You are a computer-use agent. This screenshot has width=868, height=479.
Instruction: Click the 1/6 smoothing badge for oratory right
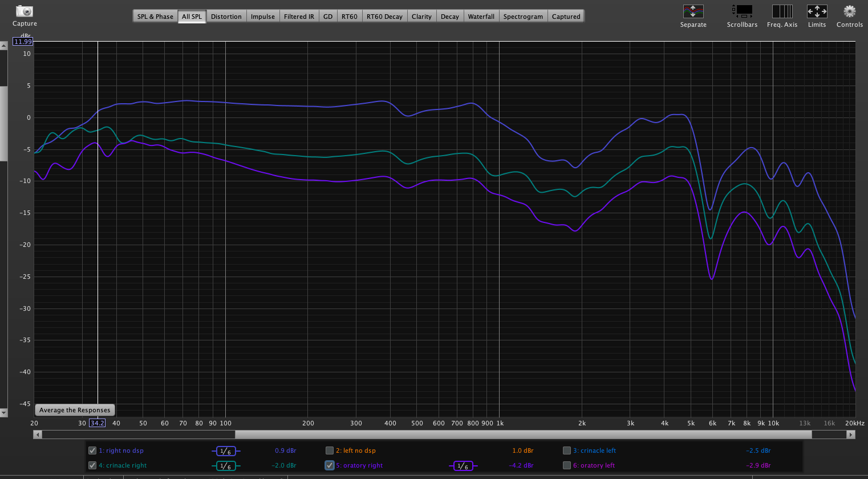463,466
